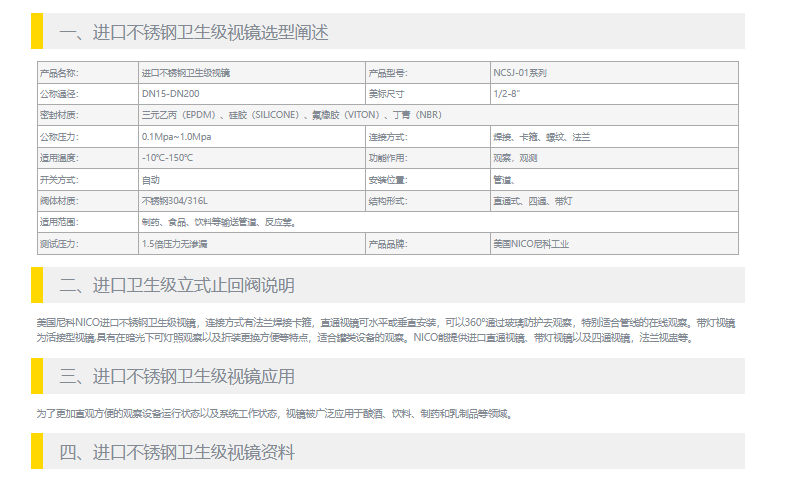This screenshot has height=479, width=800.
Task: Click yellow bar beside section 三 heading
Action: [x=37, y=377]
